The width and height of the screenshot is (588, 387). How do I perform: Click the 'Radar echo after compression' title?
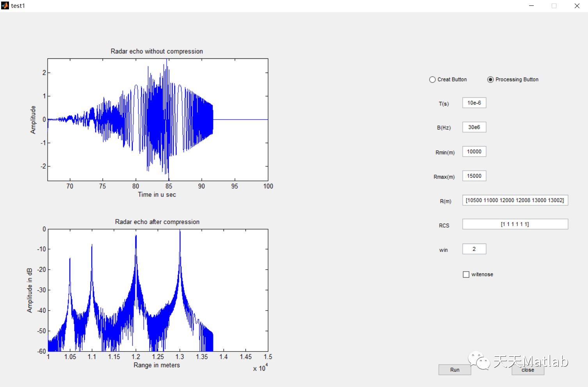[x=157, y=222]
